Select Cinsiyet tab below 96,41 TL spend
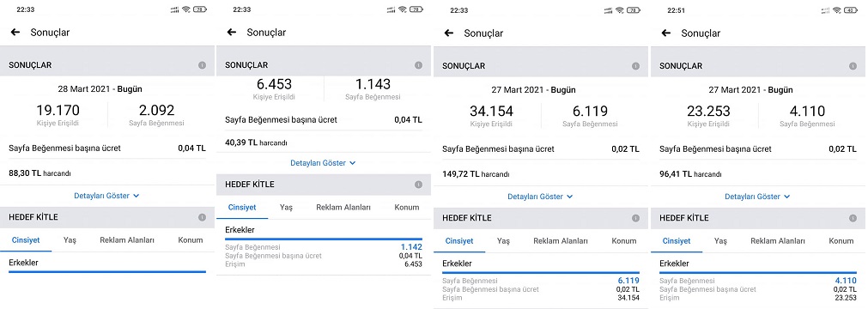868x309 pixels. [x=677, y=241]
